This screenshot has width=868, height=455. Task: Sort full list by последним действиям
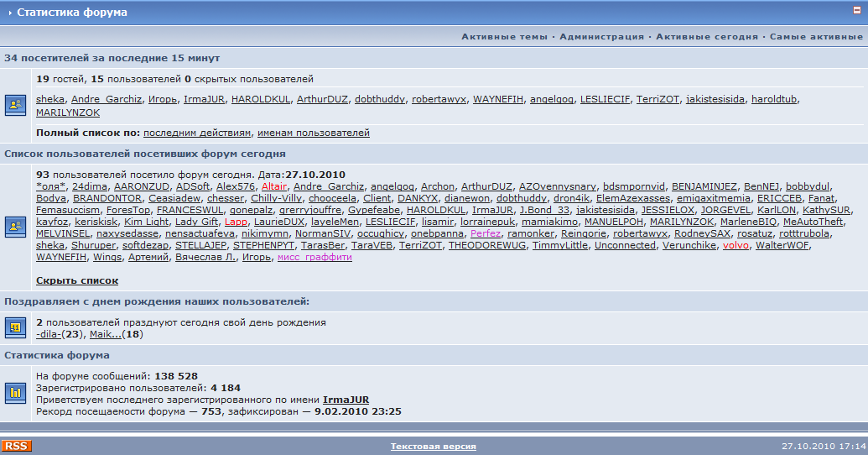[197, 133]
